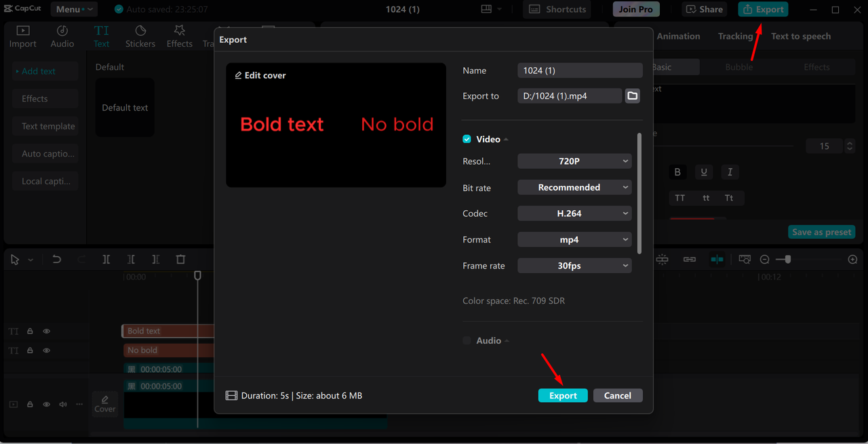Switch to the Stickers tab
This screenshot has width=868, height=444.
pos(140,37)
